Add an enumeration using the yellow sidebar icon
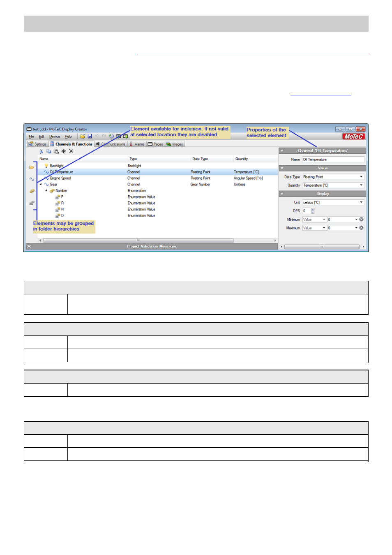The width and height of the screenshot is (392, 555). coord(32,191)
